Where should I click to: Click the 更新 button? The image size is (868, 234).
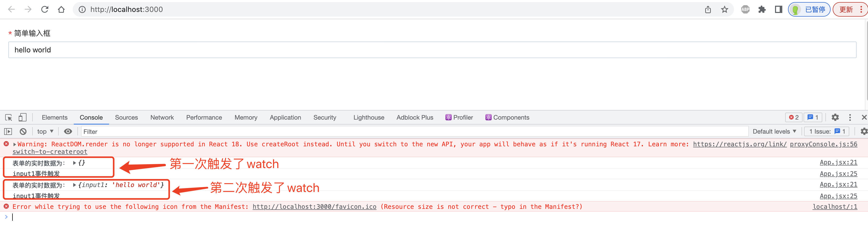pyautogui.click(x=847, y=9)
